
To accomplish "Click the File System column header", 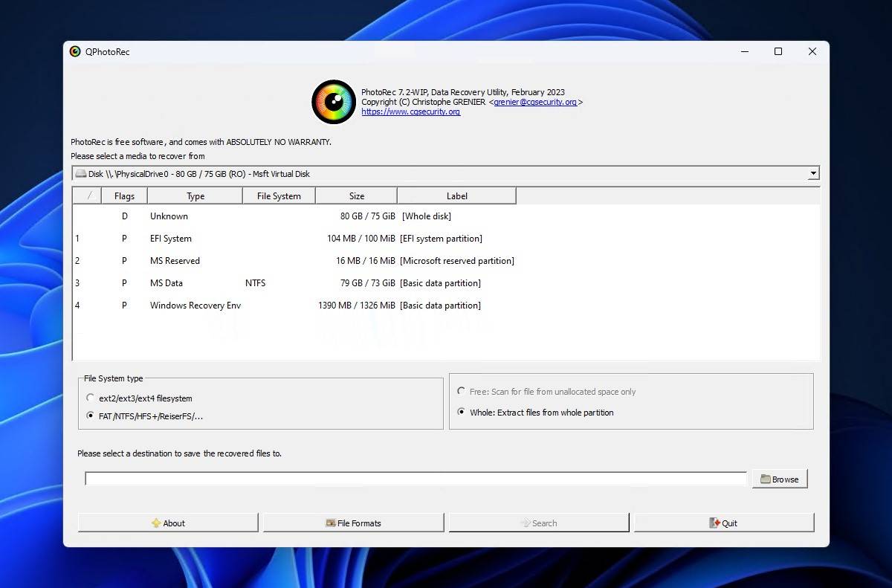I will pos(279,196).
